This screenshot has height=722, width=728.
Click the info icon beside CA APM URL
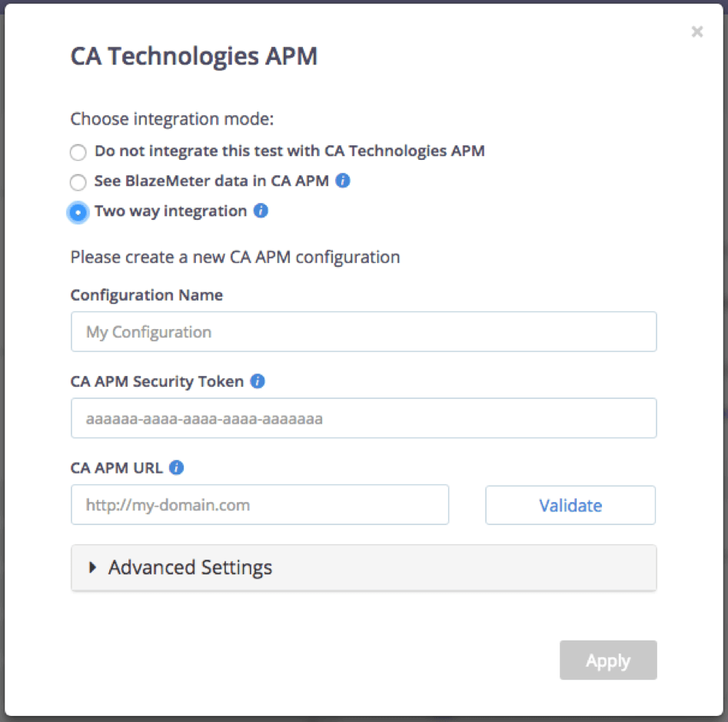pos(176,467)
